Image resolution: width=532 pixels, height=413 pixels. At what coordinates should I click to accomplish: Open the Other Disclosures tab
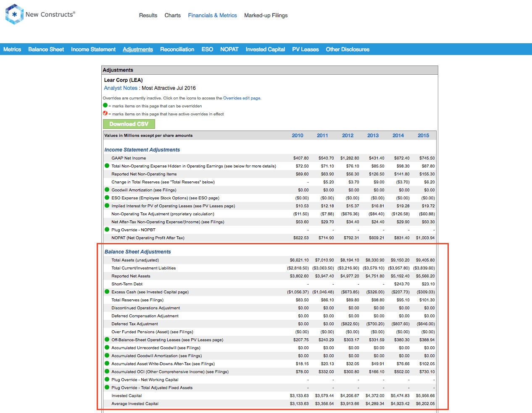click(x=348, y=50)
